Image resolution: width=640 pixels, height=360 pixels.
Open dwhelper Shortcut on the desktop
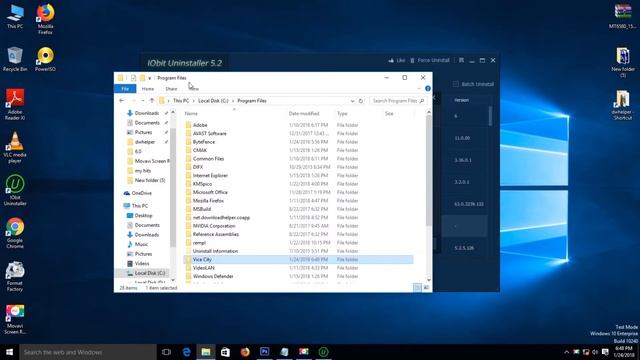point(622,105)
